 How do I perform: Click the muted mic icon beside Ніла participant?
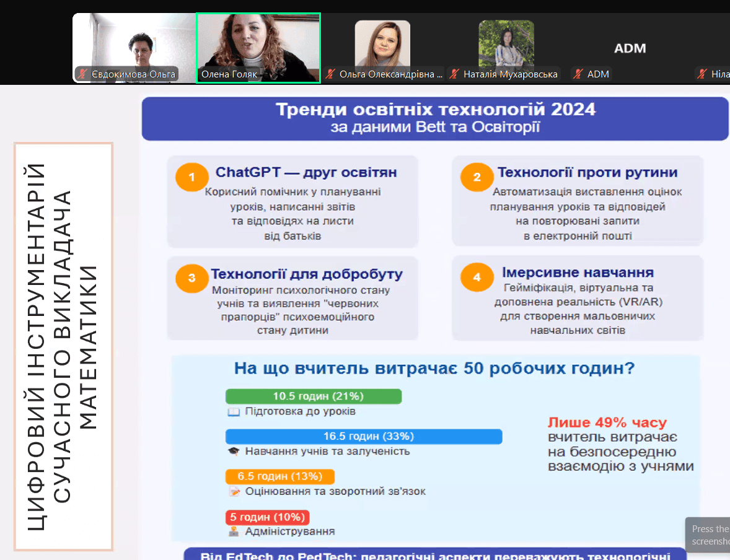tap(702, 74)
